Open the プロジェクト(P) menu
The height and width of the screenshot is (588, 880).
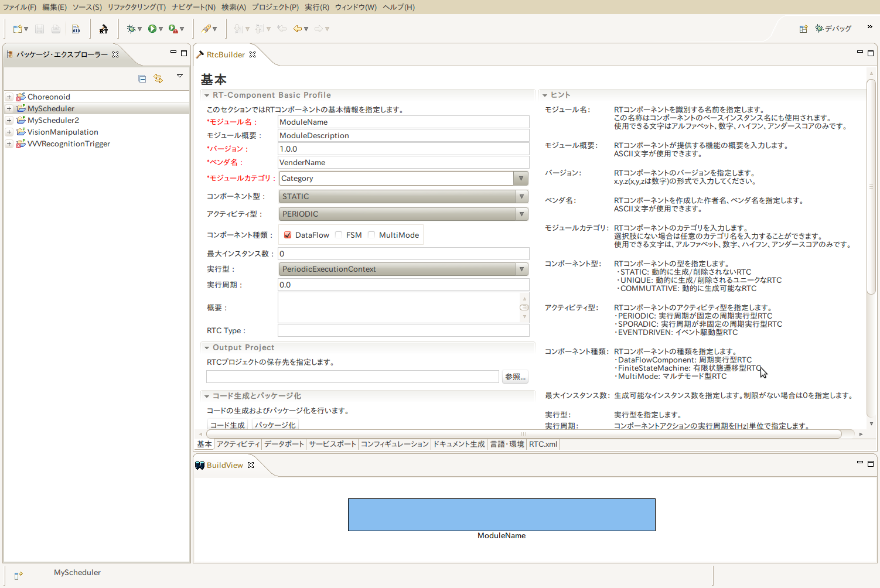tap(275, 7)
